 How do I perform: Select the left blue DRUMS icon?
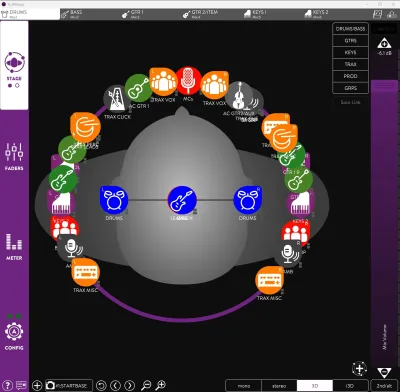tap(114, 200)
